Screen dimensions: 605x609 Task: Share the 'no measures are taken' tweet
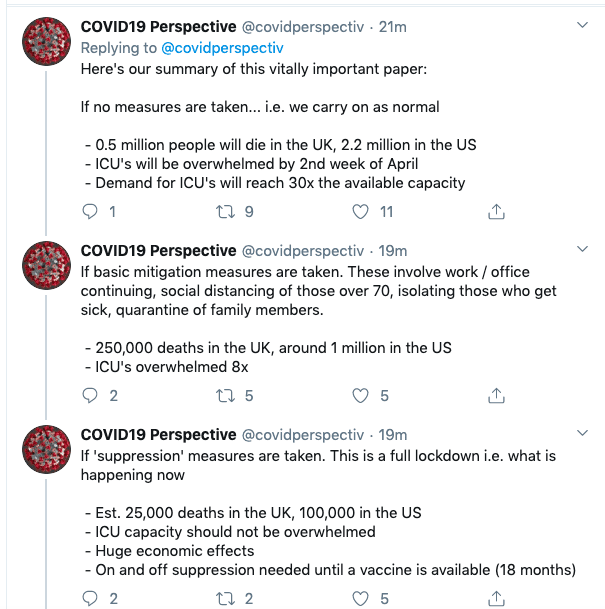[x=496, y=212]
